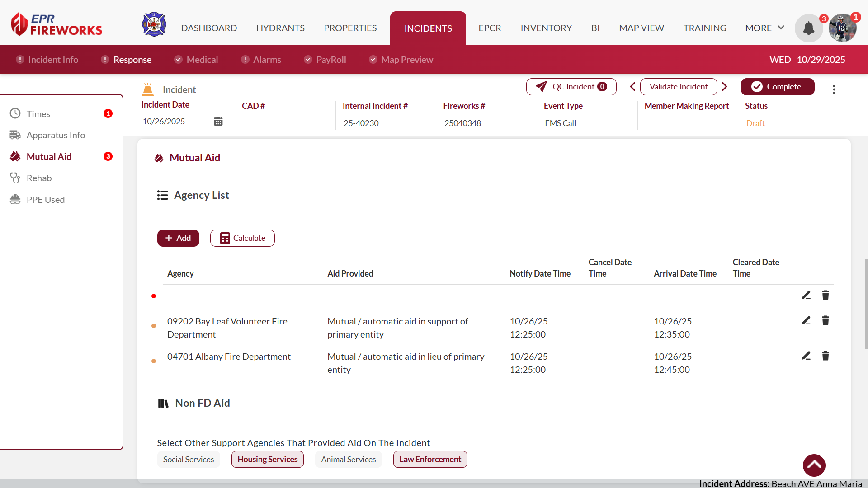Open the three-dot options menu

coord(834,89)
